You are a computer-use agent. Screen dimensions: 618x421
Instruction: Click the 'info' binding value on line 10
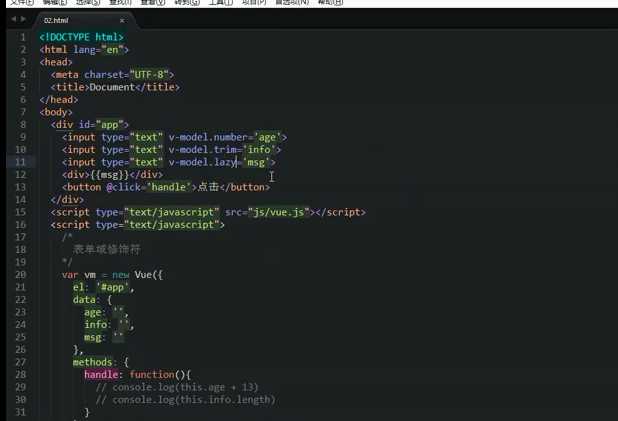tap(259, 150)
